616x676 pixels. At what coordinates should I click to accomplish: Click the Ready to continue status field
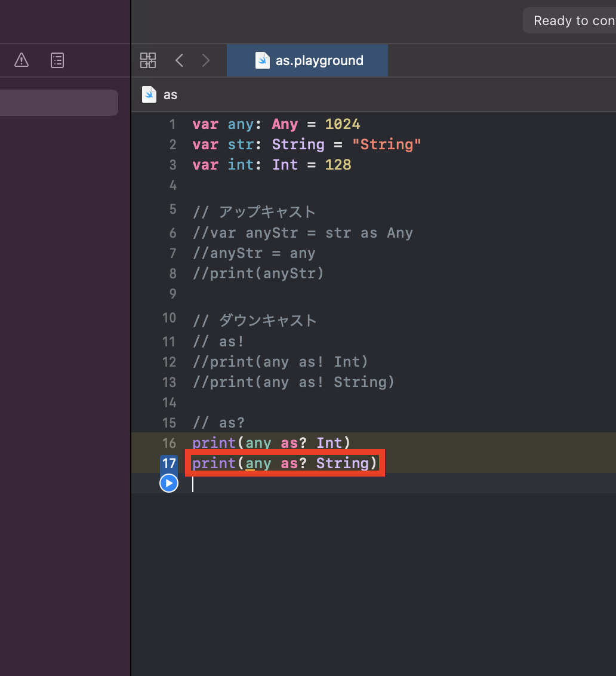(x=570, y=20)
